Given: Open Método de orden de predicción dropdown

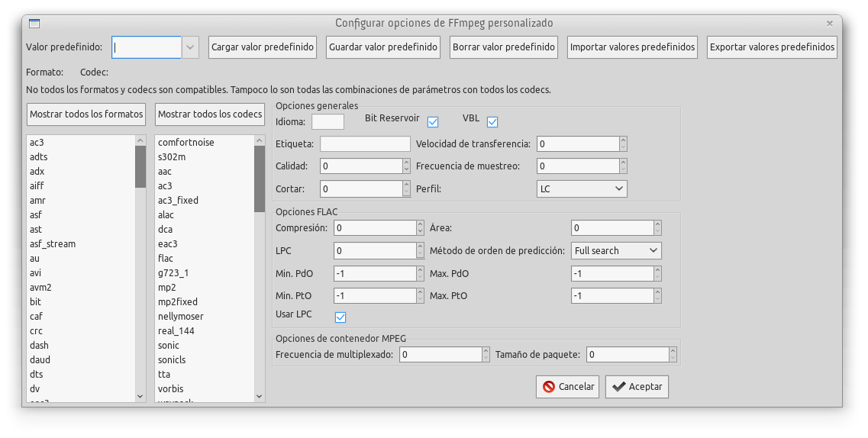Looking at the screenshot, I should 616,250.
